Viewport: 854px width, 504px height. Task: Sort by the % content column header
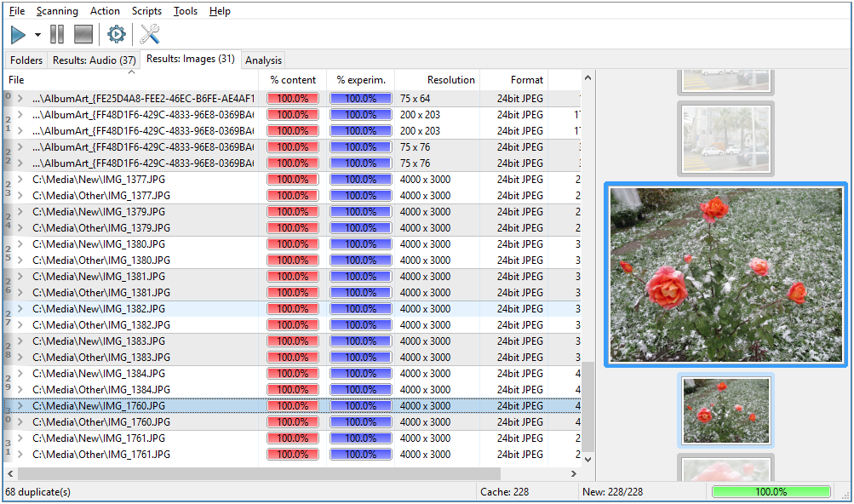292,80
